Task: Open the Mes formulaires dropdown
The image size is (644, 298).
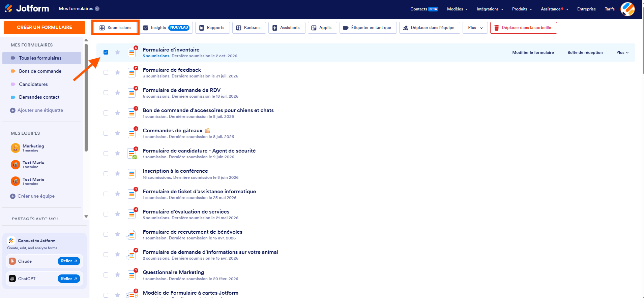Action: (79, 9)
